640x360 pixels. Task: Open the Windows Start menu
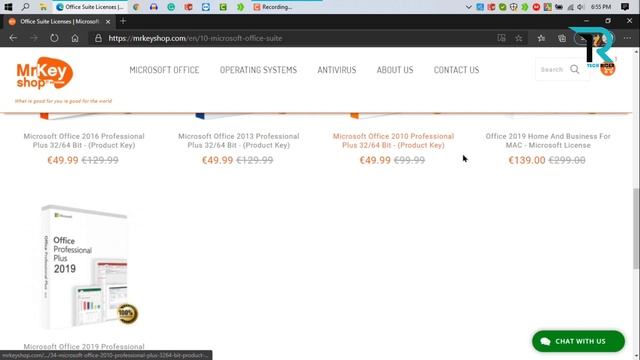[x=8, y=7]
